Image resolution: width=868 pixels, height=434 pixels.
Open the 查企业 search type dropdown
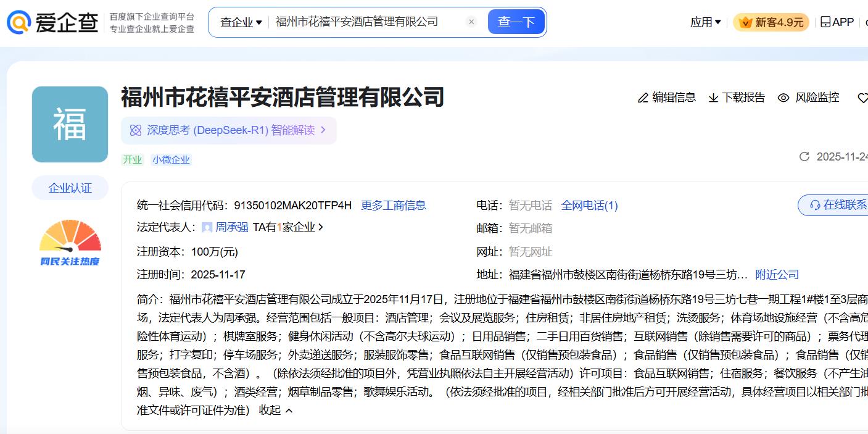coord(241,22)
